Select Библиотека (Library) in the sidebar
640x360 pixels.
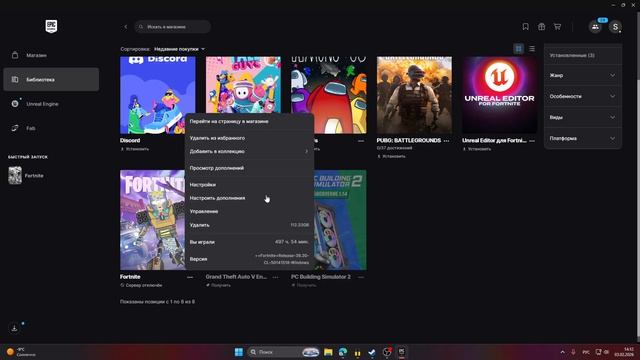pyautogui.click(x=51, y=79)
